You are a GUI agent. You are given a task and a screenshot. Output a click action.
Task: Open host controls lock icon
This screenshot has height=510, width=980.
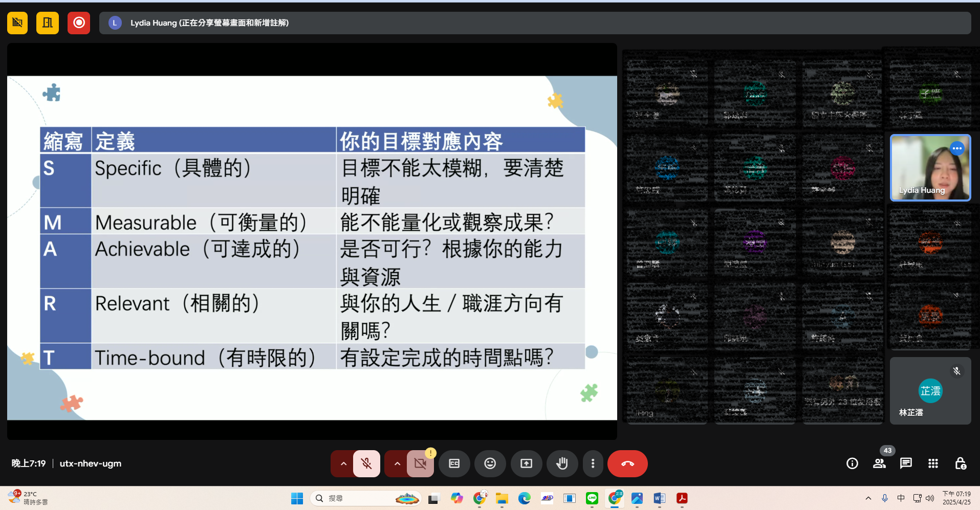click(960, 463)
